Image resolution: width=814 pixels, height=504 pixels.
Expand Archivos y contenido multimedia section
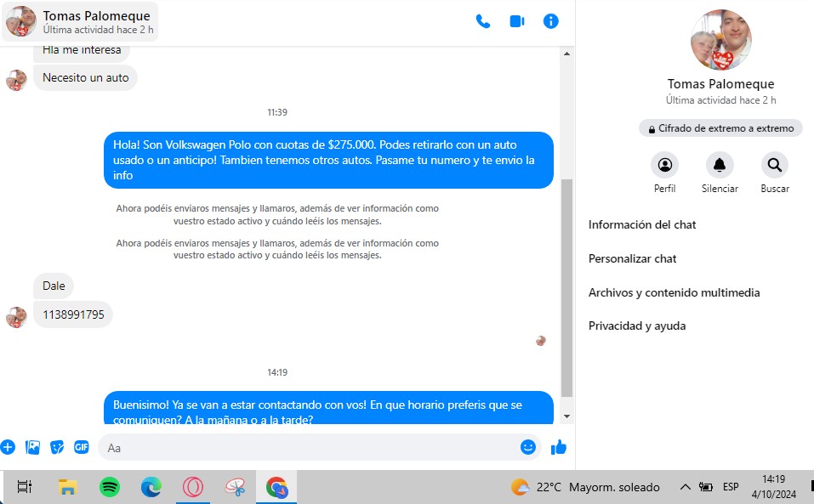674,292
